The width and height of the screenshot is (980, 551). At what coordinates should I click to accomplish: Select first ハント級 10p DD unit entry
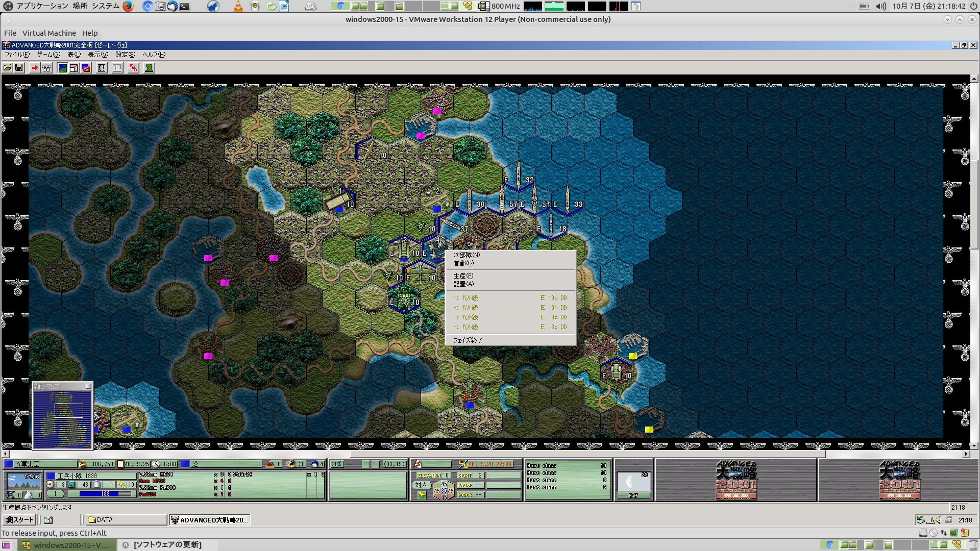510,298
